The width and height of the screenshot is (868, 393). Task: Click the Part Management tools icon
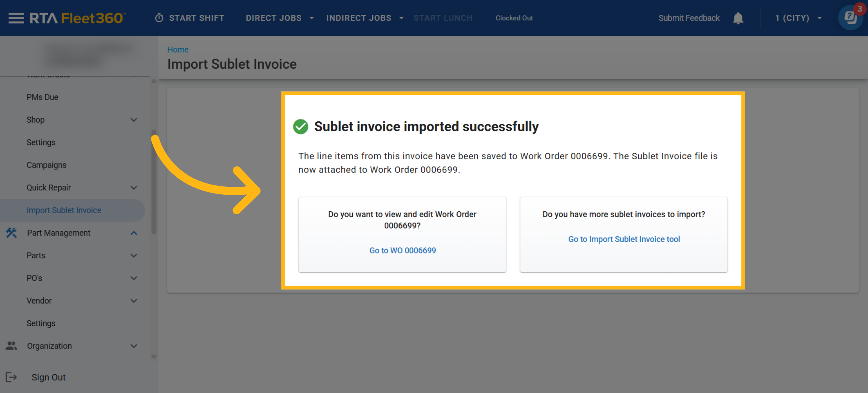tap(12, 233)
